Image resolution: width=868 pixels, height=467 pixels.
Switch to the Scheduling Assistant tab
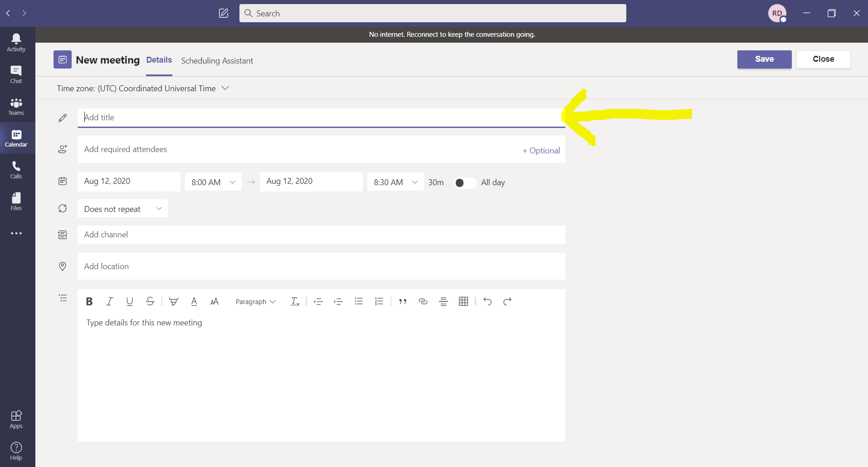point(217,60)
